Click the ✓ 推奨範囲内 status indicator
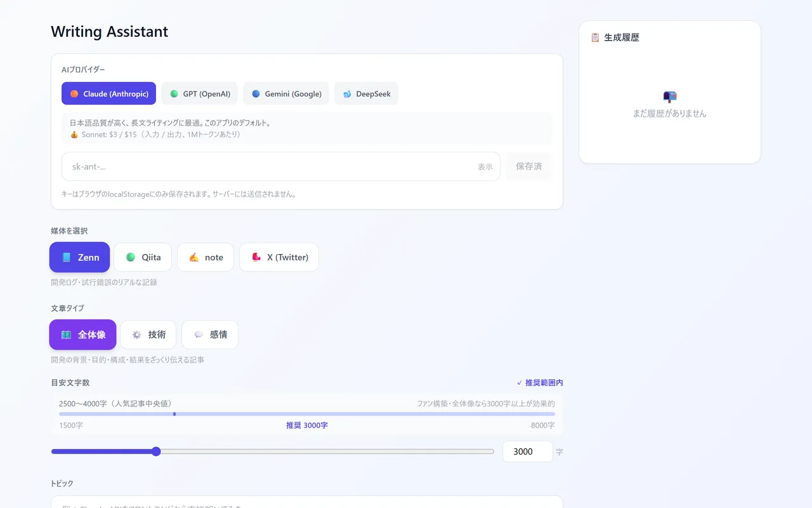 (540, 383)
